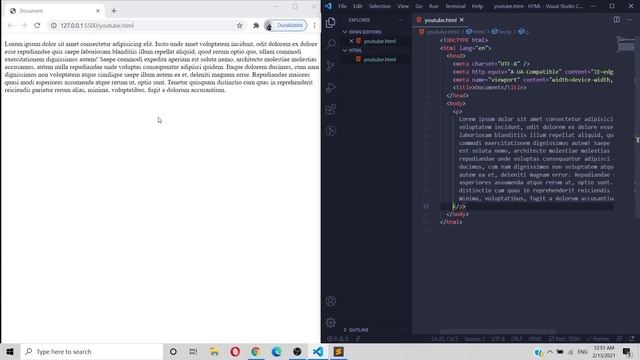Reload the page in Chrome
Viewport: 640px width, 360px height.
coord(37,25)
